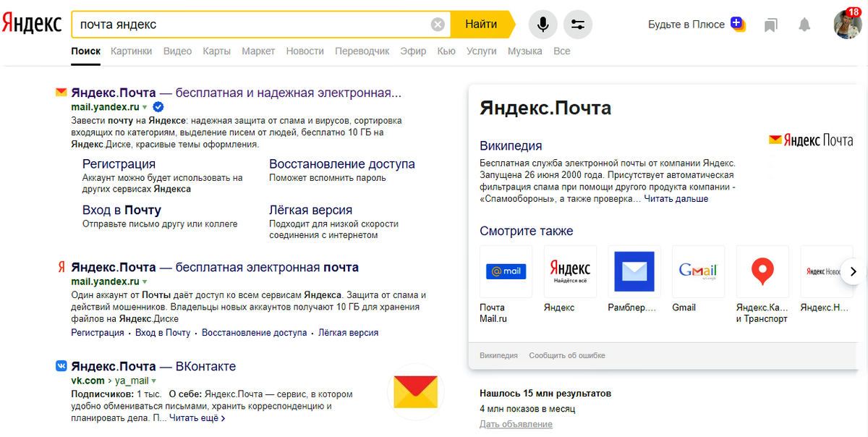Open the large Восстановление доступа sitelink
This screenshot has width=868, height=437.
tap(342, 164)
